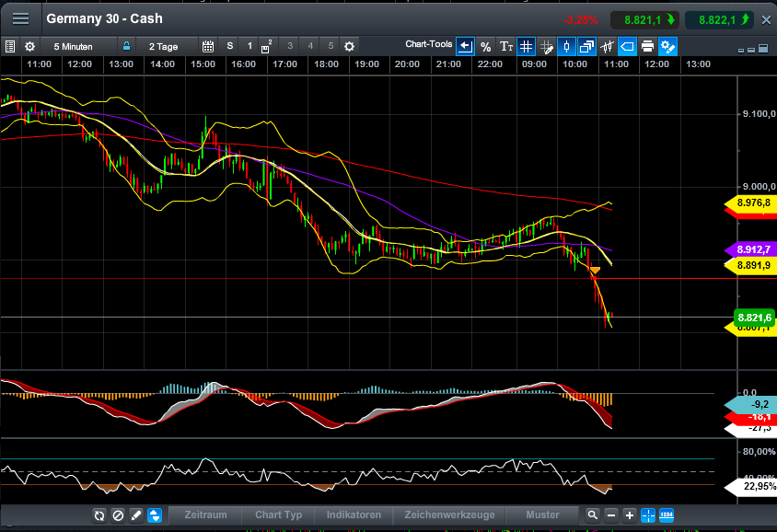777x532 pixels.
Task: Expand the Zeitraum menu
Action: click(205, 515)
